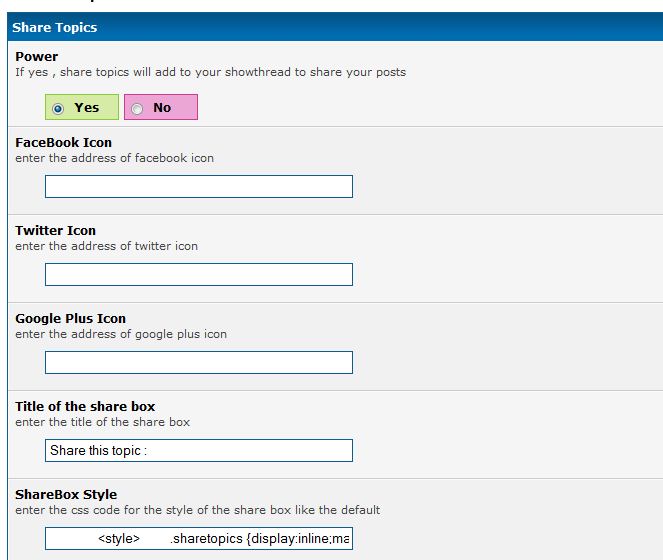
Task: Select the No radio button for Power
Action: 137,108
